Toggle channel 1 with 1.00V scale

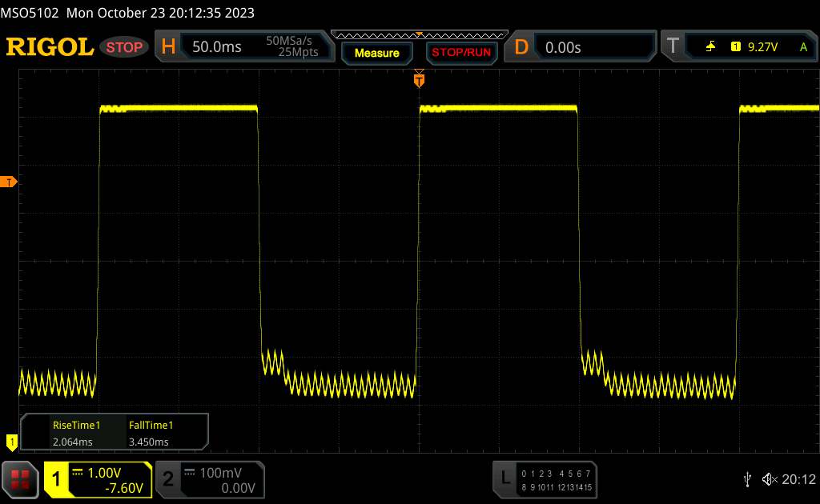[x=98, y=479]
